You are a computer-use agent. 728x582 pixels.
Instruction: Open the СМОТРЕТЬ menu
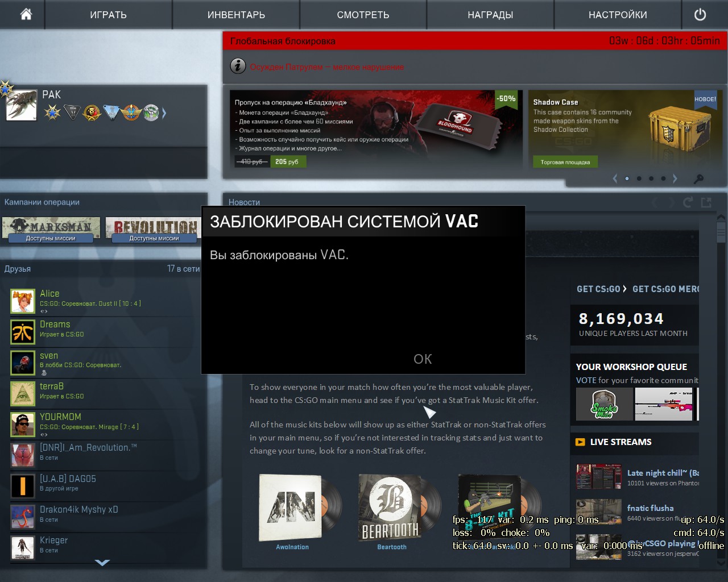[x=363, y=15]
